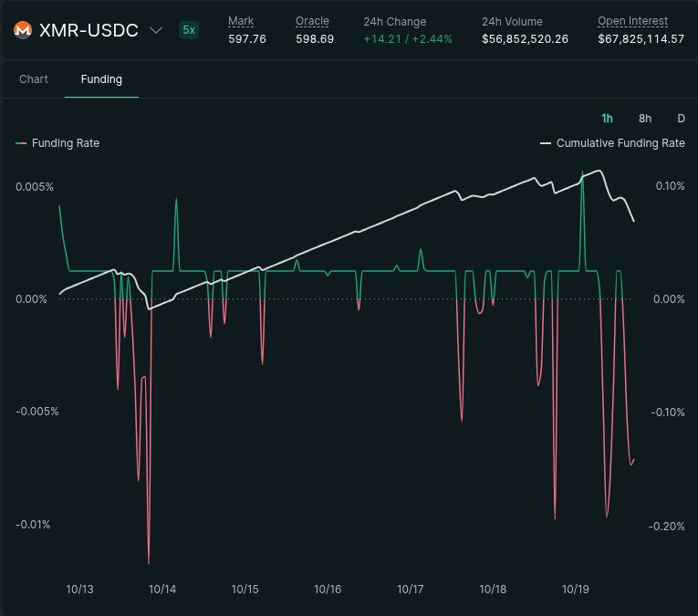698x616 pixels.
Task: Click the Monero coin logo icon
Action: click(x=23, y=30)
